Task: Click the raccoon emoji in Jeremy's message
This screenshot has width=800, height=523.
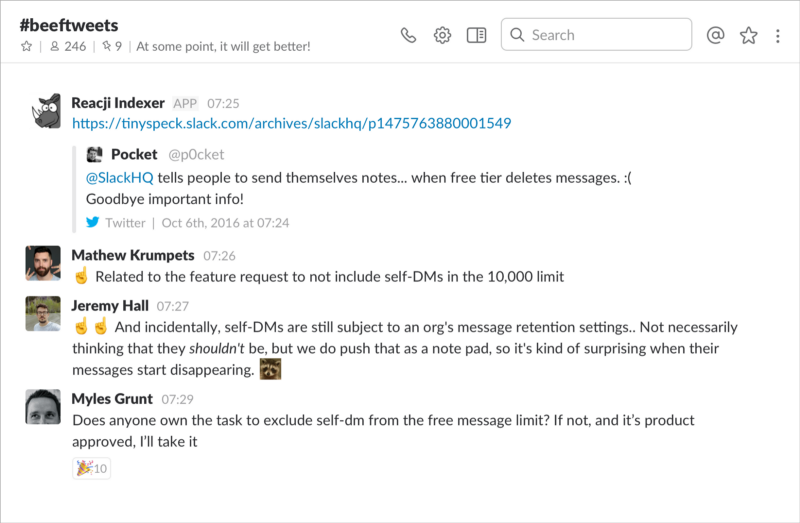Action: click(x=270, y=369)
